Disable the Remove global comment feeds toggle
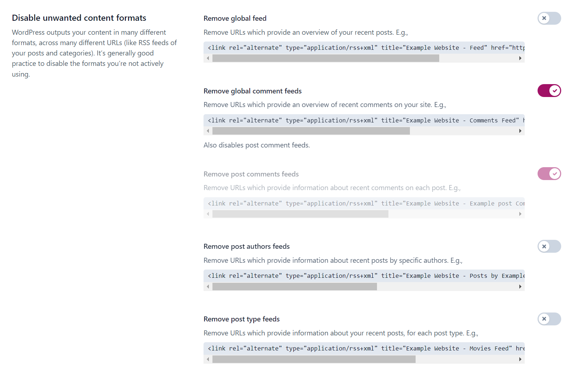This screenshot has width=588, height=373. [549, 91]
